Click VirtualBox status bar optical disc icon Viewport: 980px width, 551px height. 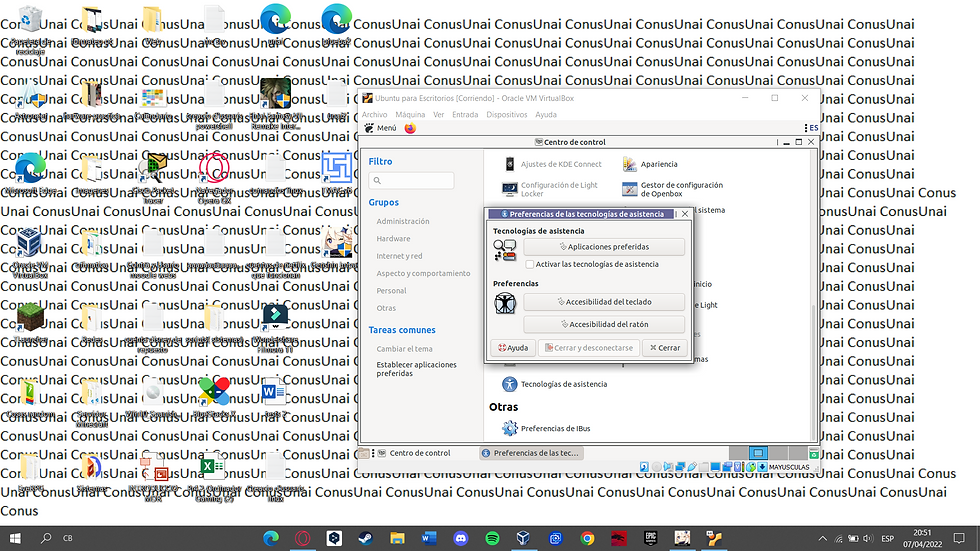click(x=656, y=467)
